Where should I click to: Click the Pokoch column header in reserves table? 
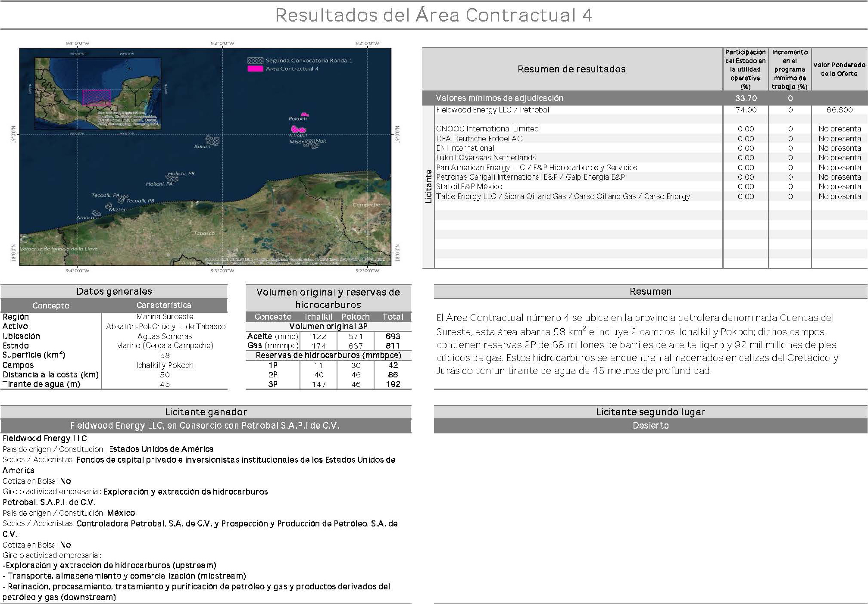coord(356,317)
